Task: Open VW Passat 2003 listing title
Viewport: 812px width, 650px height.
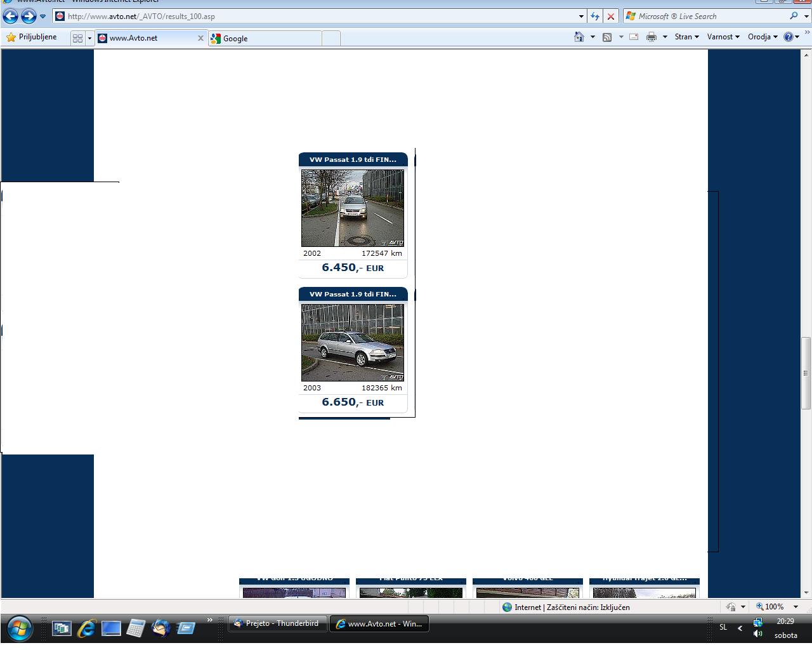Action: pos(353,295)
